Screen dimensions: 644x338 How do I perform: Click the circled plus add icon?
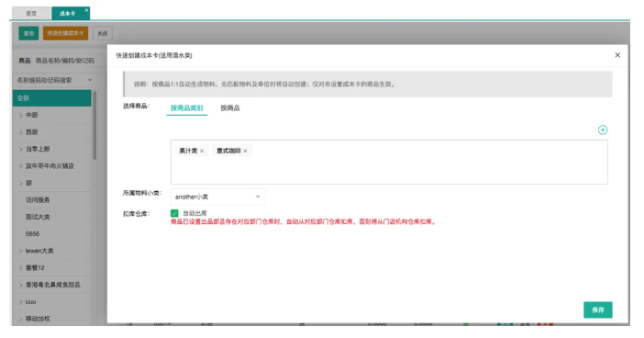click(602, 130)
